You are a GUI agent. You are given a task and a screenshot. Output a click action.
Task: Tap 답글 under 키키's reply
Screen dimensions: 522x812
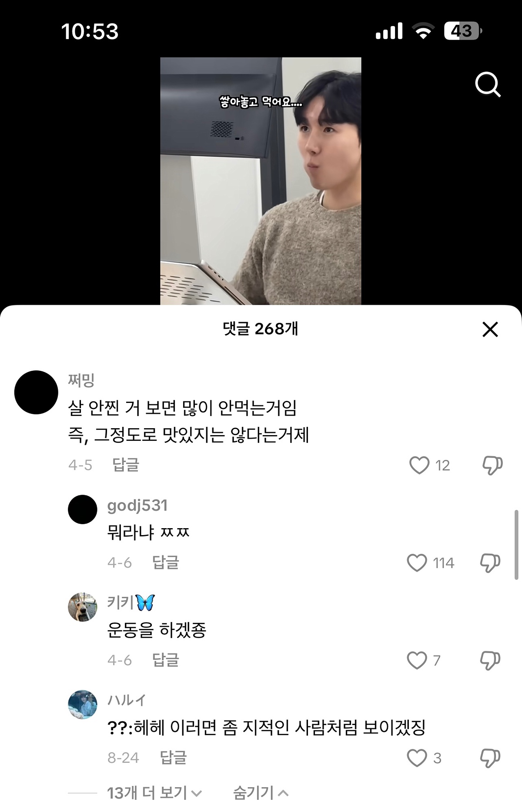coord(166,660)
